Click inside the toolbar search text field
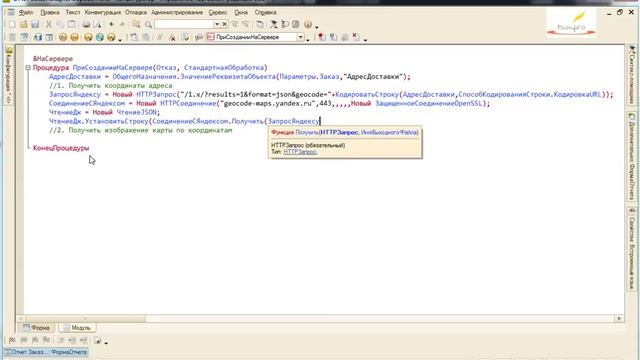 (184, 24)
